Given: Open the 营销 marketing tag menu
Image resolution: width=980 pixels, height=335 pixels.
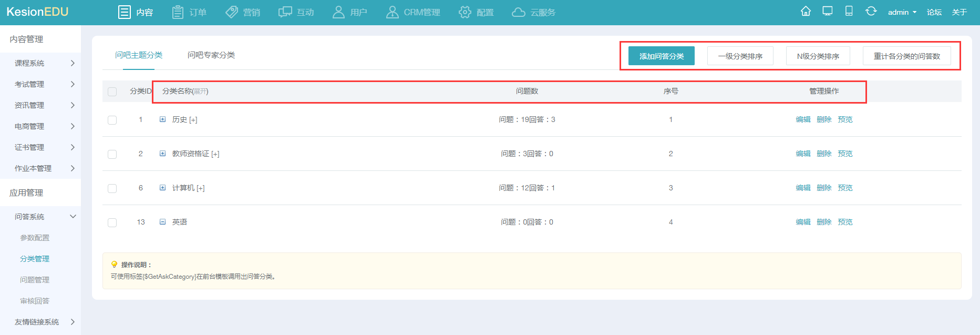Looking at the screenshot, I should [243, 12].
